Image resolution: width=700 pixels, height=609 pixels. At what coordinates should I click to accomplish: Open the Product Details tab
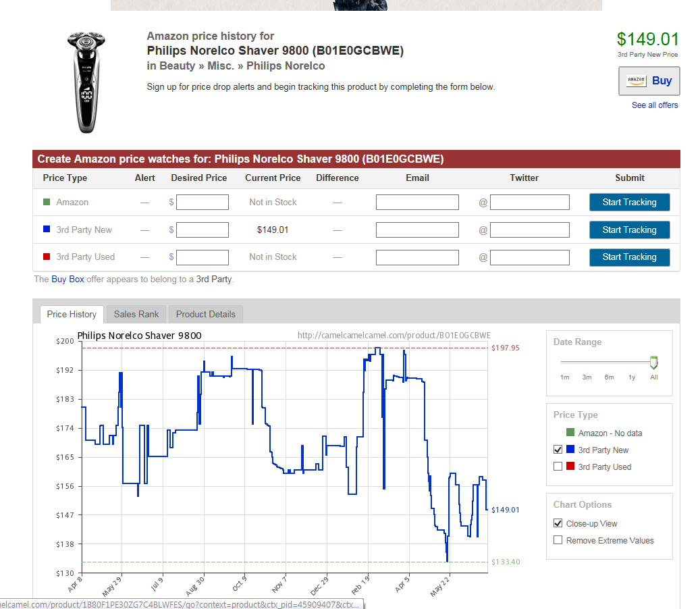(x=206, y=315)
